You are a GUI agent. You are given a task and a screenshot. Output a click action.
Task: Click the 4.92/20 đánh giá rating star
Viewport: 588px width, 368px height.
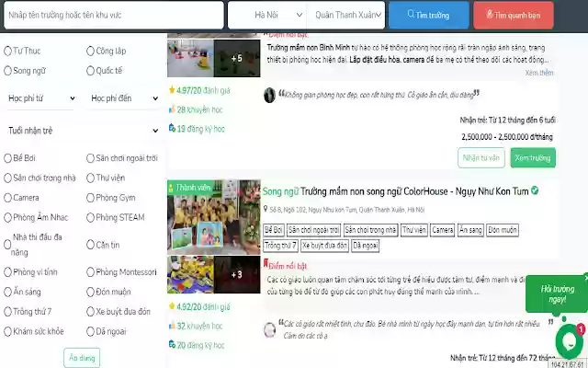click(x=172, y=306)
